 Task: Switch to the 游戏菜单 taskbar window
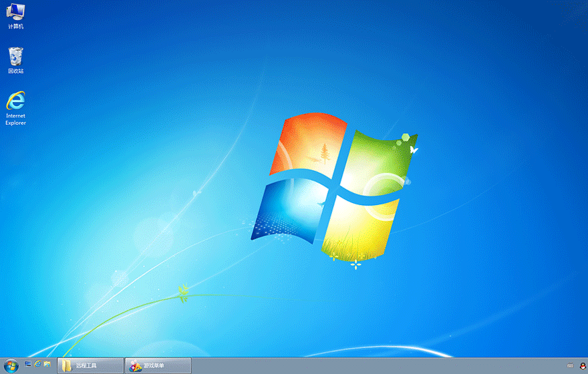point(158,365)
